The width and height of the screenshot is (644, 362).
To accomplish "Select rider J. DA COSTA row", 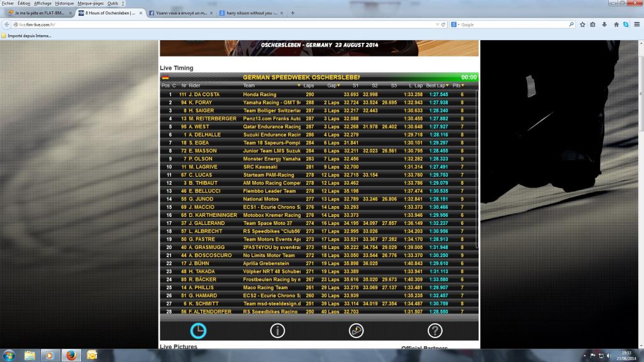I will click(319, 94).
